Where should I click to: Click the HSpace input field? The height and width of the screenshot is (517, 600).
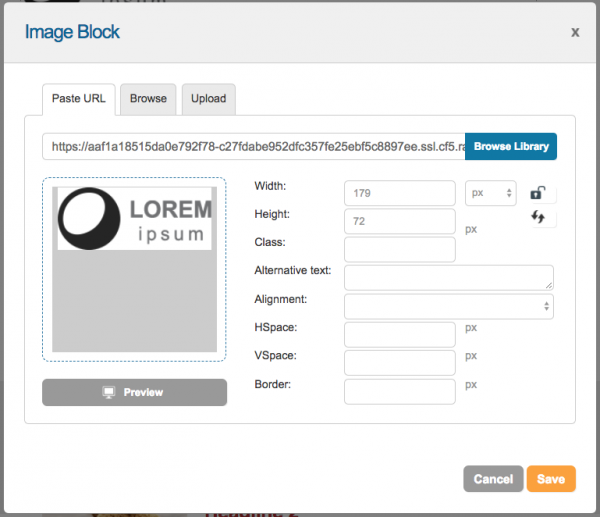pos(399,334)
